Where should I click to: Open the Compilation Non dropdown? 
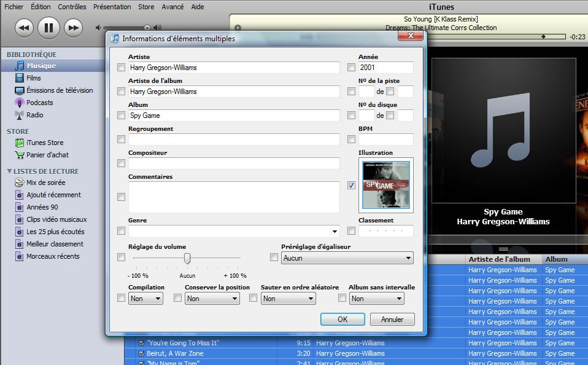pyautogui.click(x=145, y=299)
